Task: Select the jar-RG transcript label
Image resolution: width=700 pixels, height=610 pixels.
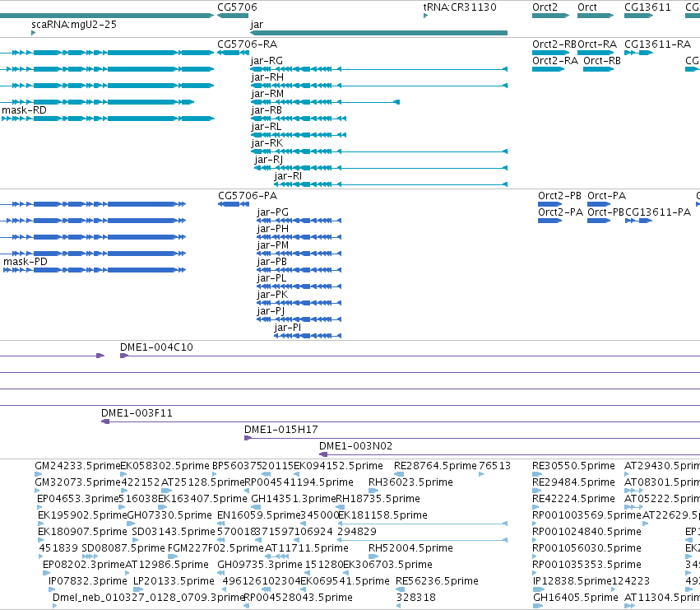Action: coord(267,61)
